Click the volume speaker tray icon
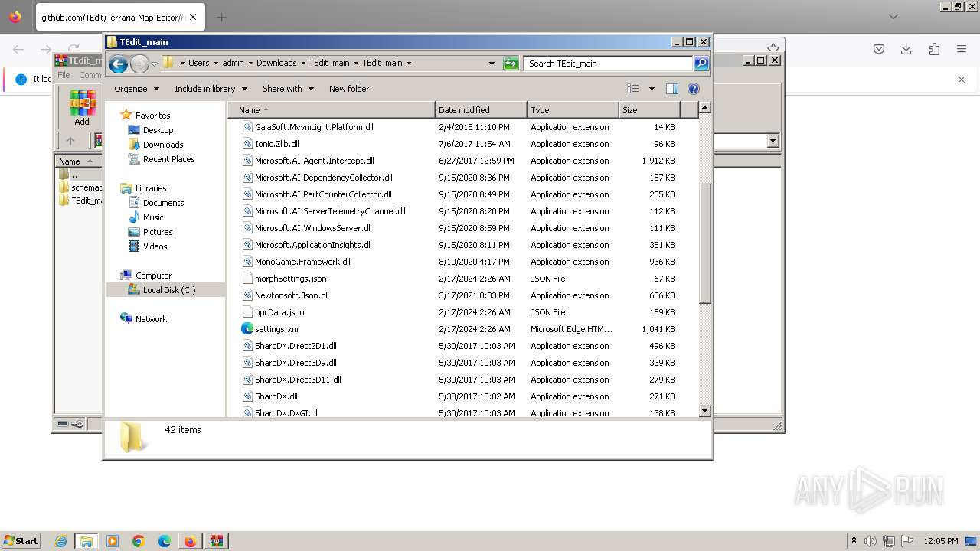The image size is (980, 551). click(x=871, y=541)
